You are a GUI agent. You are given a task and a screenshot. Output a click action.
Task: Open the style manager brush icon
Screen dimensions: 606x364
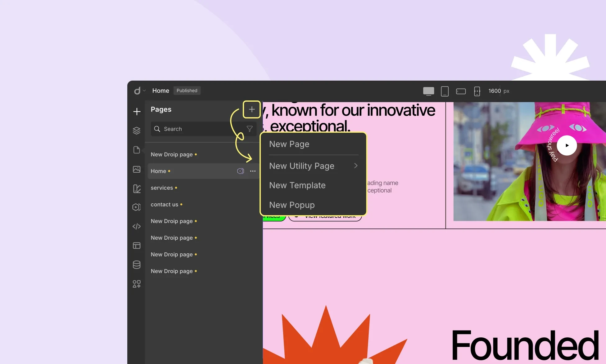coord(137,189)
